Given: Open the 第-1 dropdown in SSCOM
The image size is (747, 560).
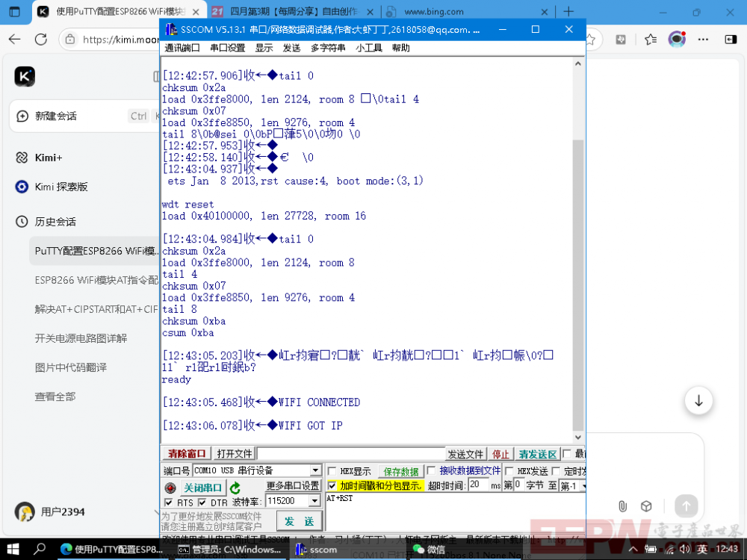Looking at the screenshot, I should pos(572,486).
